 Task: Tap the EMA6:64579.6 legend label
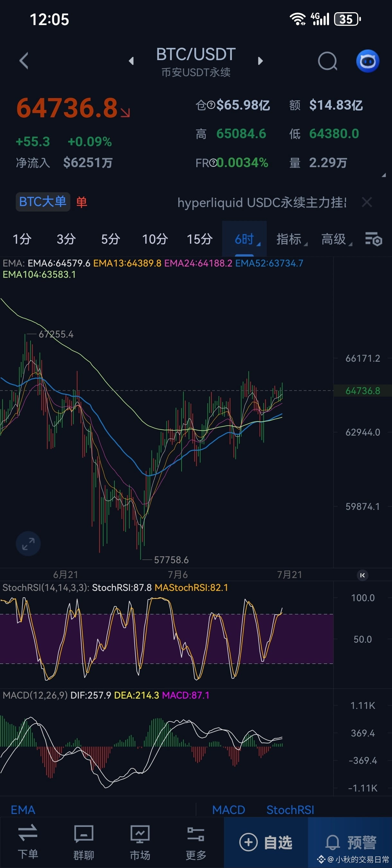[59, 263]
